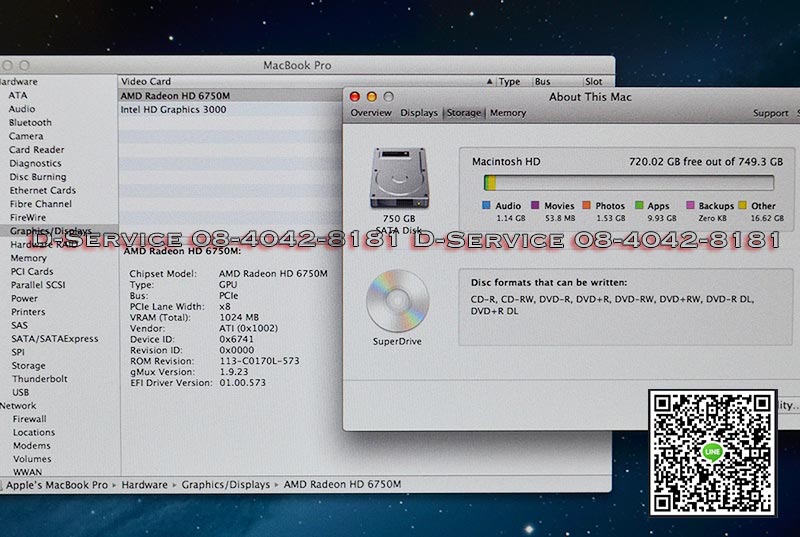Select Card Reader in the sidebar
Image resolution: width=800 pixels, height=537 pixels.
pos(37,149)
